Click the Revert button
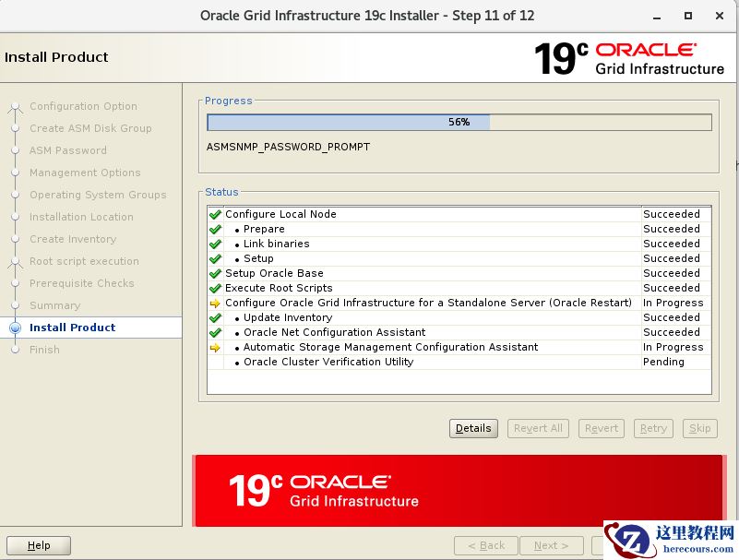 (x=601, y=428)
